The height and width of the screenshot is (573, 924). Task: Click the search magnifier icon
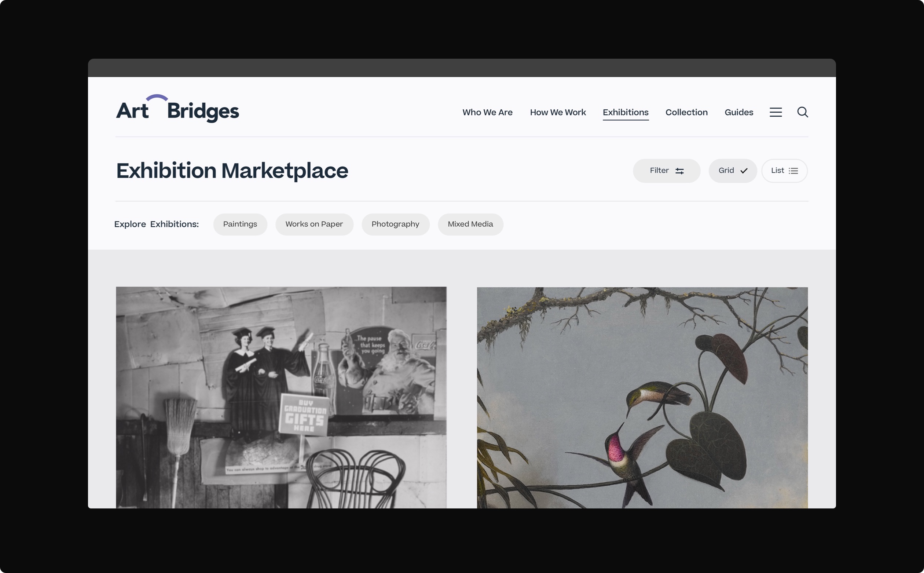click(x=802, y=112)
